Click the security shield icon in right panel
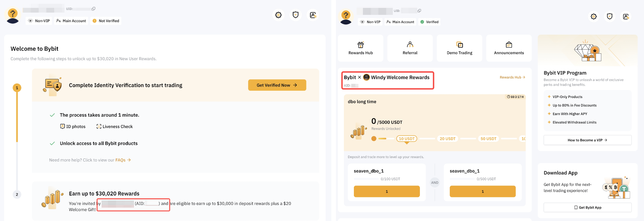The height and width of the screenshot is (221, 644). click(610, 16)
